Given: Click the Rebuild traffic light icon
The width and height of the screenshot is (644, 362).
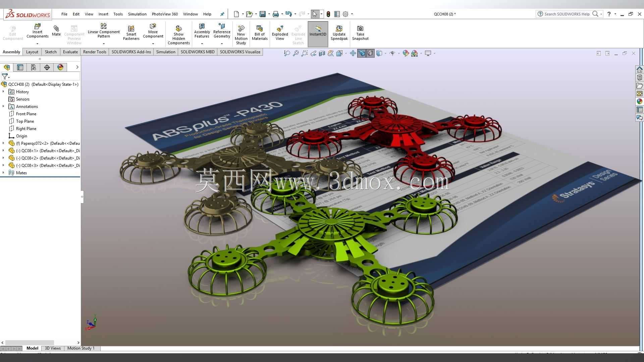Looking at the screenshot, I should tap(328, 14).
